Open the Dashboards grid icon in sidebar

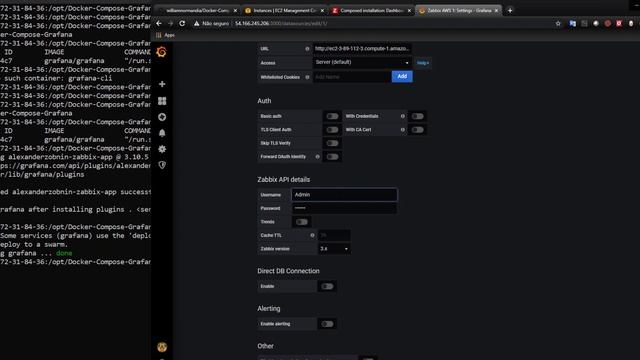click(x=162, y=101)
